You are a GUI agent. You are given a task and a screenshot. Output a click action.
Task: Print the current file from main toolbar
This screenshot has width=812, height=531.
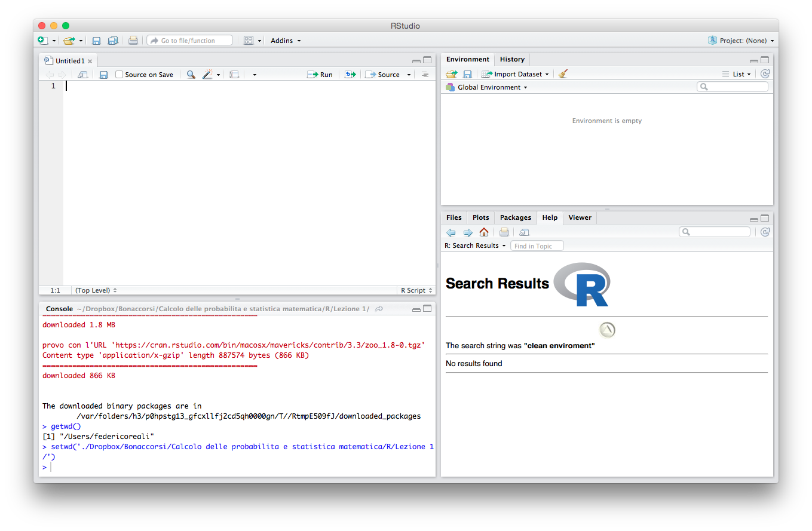click(x=133, y=41)
